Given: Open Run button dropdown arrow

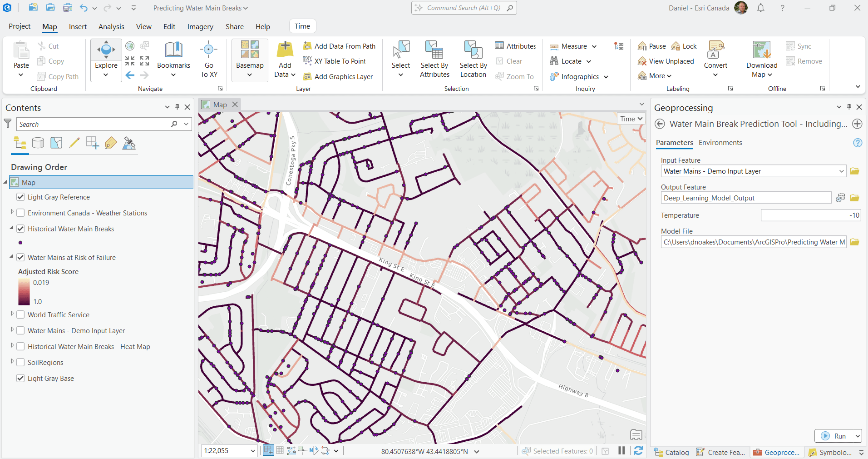Looking at the screenshot, I should point(857,436).
